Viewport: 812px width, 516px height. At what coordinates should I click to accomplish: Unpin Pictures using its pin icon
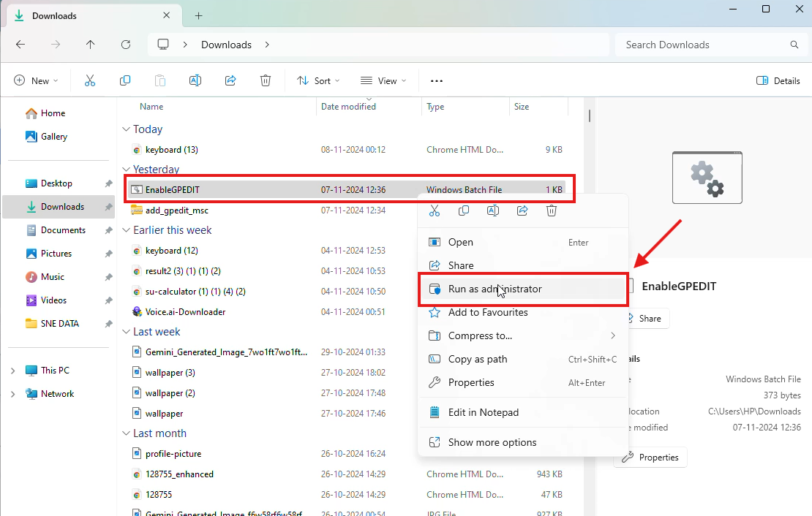click(x=108, y=254)
